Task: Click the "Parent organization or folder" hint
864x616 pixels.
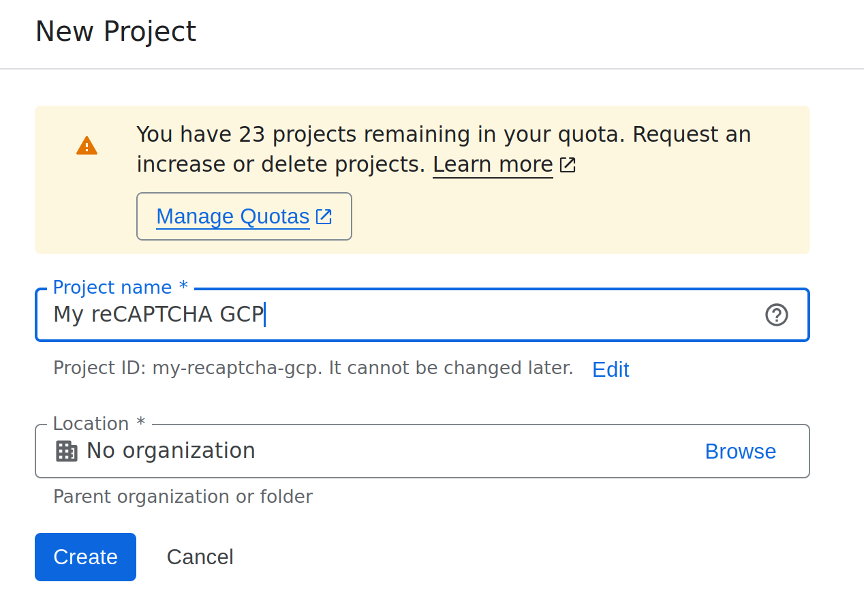Action: 183,497
